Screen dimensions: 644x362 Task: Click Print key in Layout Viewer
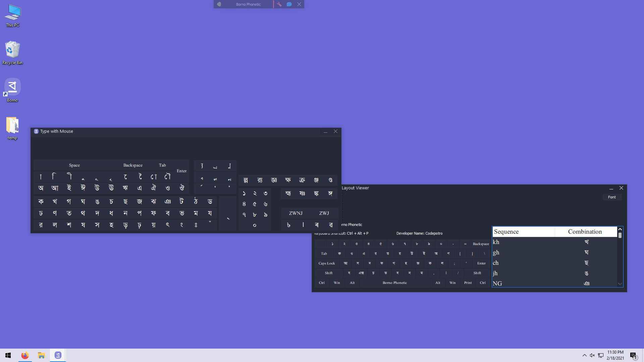pyautogui.click(x=468, y=283)
